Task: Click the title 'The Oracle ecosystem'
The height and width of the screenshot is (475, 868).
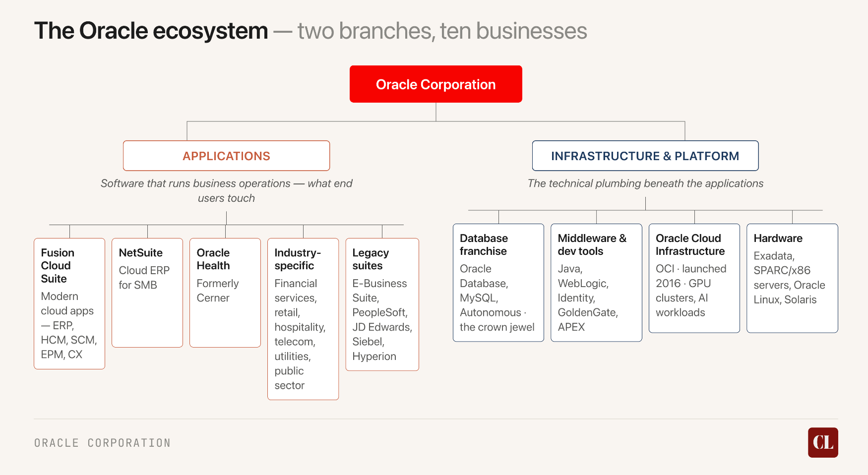Action: (x=151, y=31)
